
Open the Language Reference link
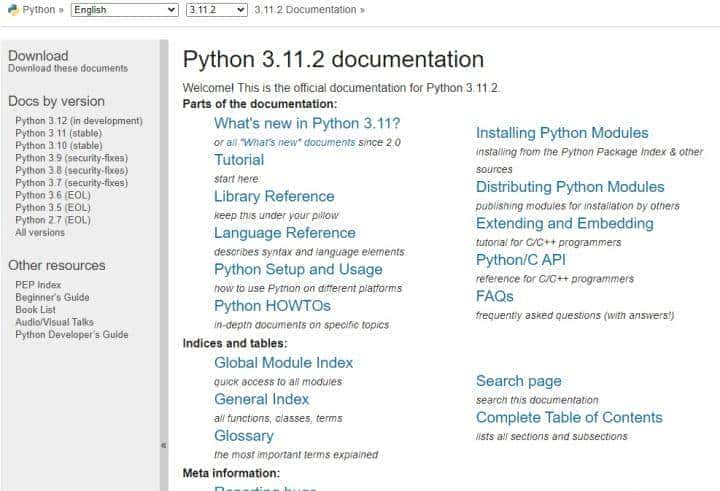point(285,233)
